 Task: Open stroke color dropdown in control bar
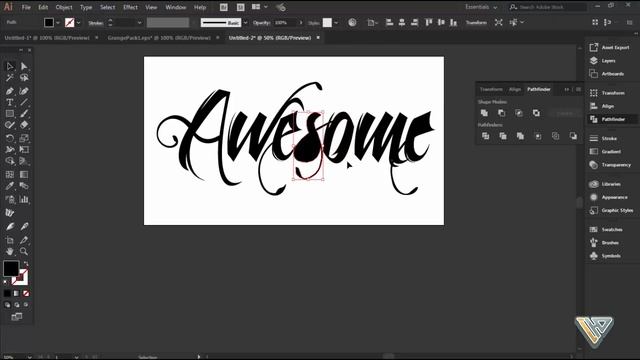(78, 23)
